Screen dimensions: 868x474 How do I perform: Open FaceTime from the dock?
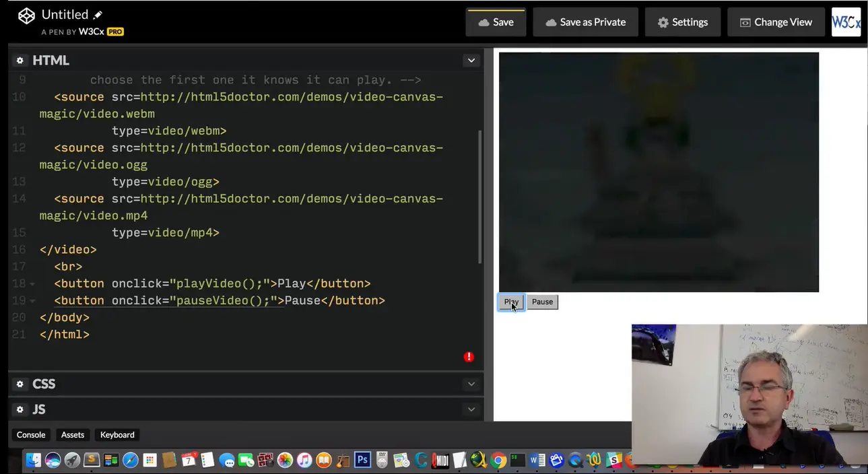click(x=246, y=461)
